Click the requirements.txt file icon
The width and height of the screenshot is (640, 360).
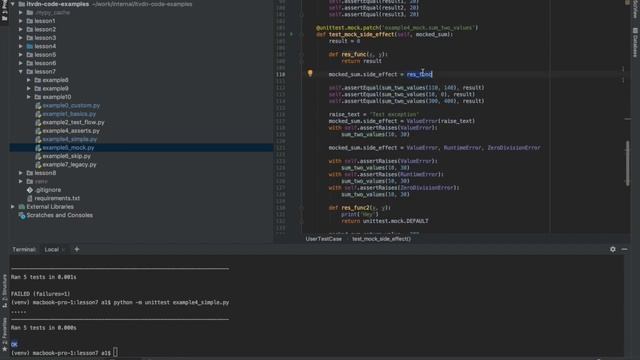pos(30,198)
